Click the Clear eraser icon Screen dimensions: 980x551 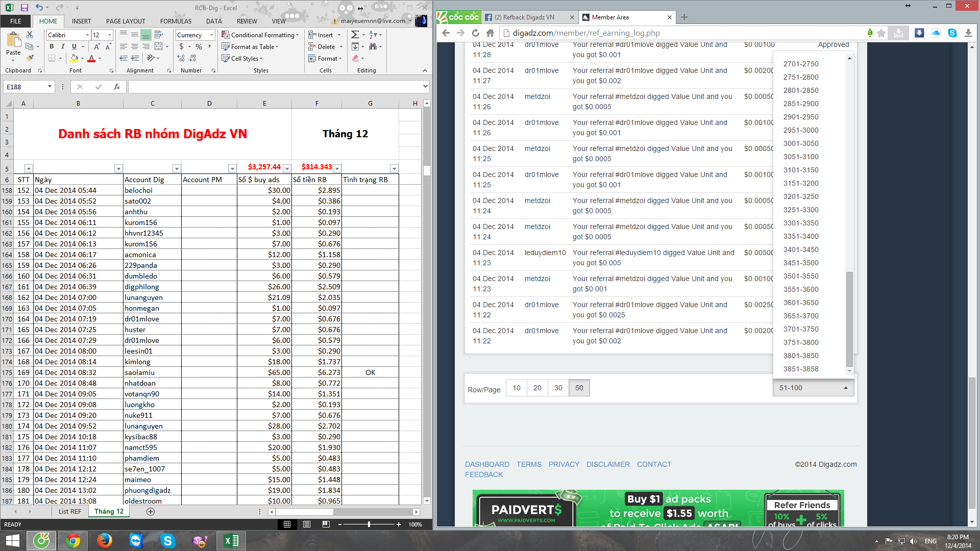click(355, 58)
